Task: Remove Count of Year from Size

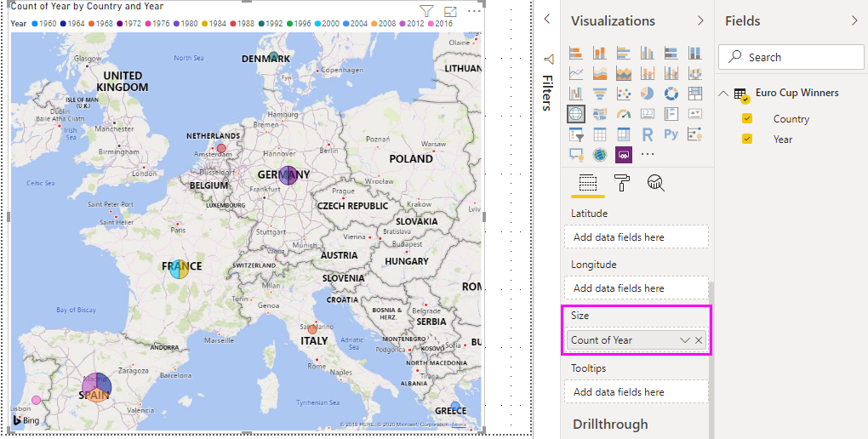Action: [x=699, y=340]
